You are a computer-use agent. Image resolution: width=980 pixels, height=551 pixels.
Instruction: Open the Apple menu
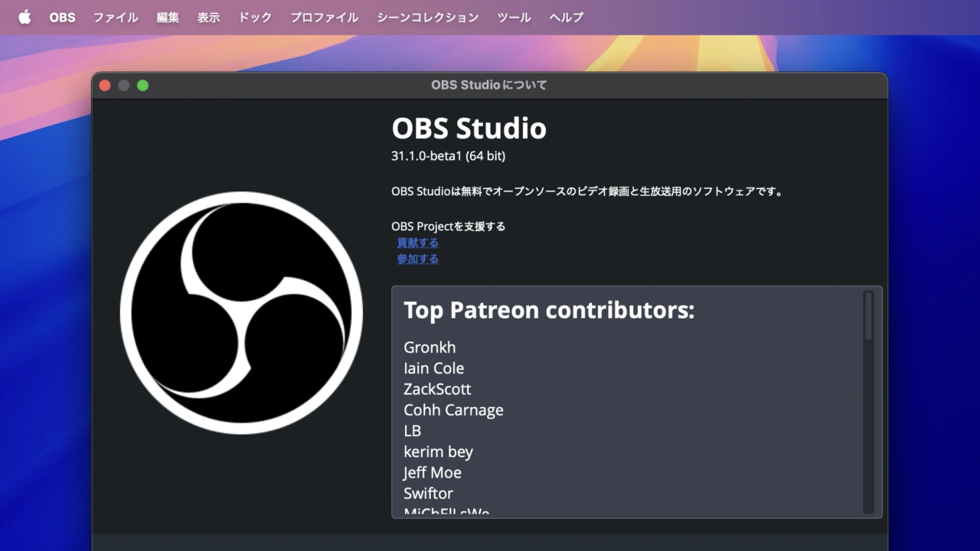pos(24,17)
